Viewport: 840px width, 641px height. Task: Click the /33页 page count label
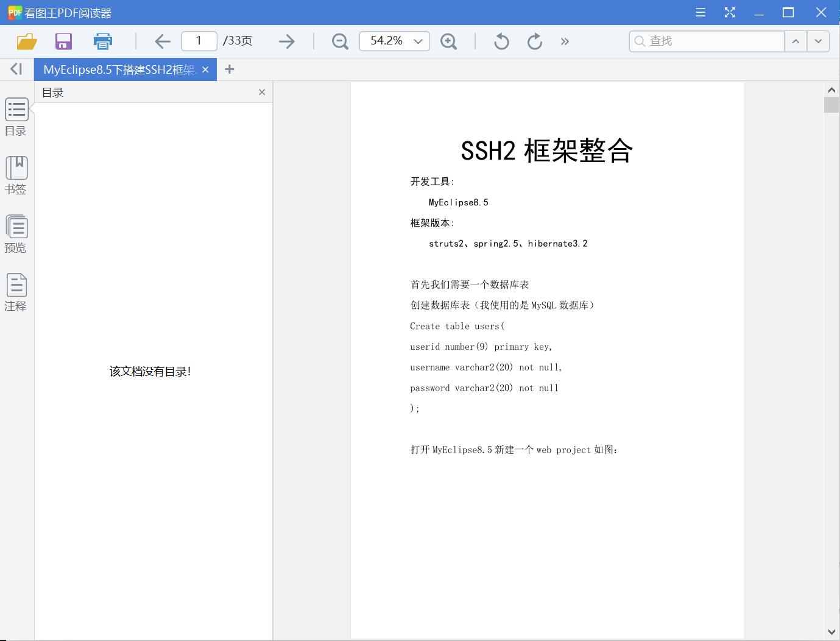[238, 41]
